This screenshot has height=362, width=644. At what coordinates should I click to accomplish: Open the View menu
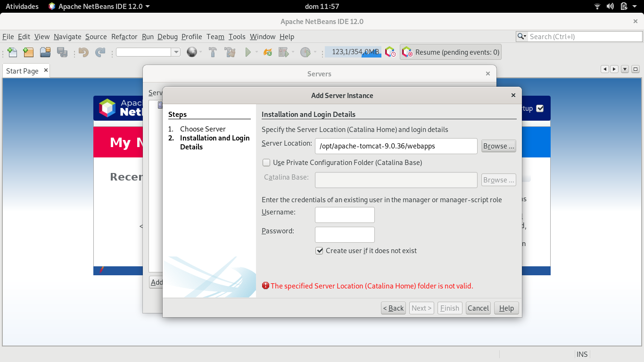42,37
